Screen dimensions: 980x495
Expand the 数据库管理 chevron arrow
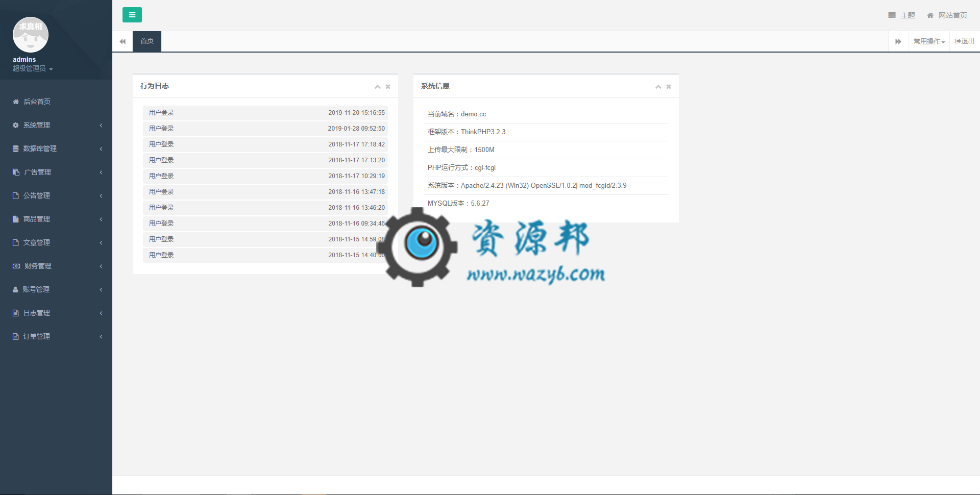(x=101, y=148)
